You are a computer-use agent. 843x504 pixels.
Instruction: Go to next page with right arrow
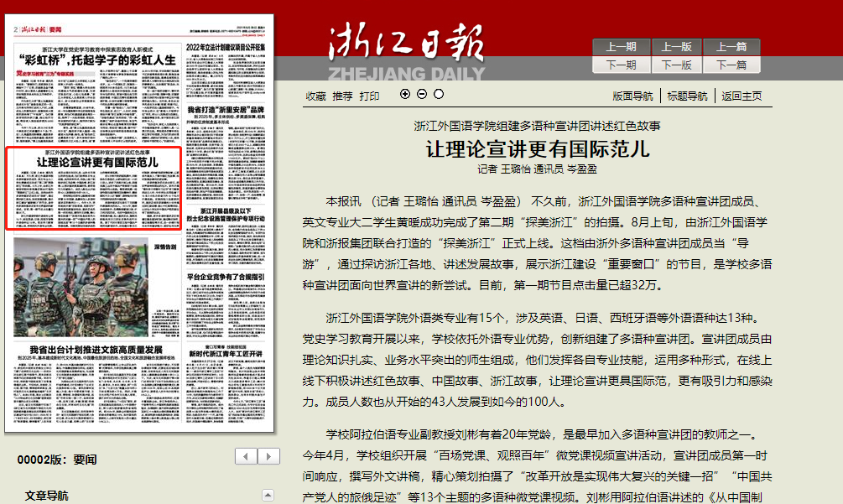tap(268, 456)
